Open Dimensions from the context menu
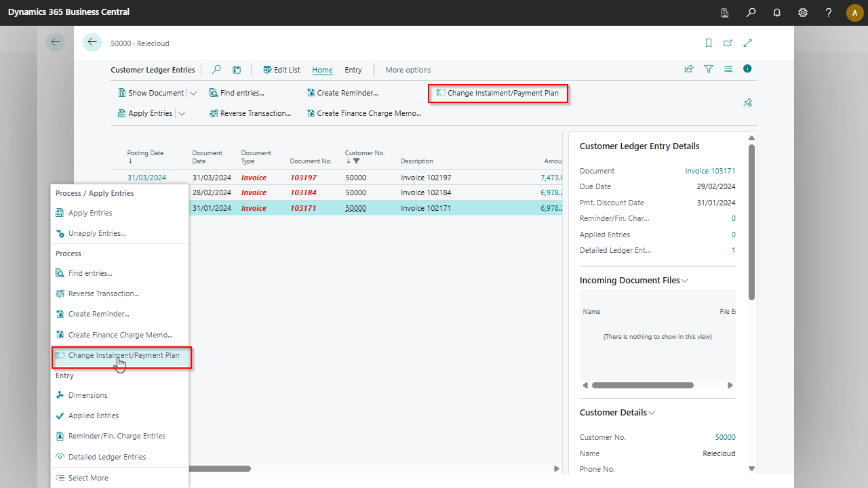Image resolution: width=868 pixels, height=488 pixels. [x=119, y=395]
